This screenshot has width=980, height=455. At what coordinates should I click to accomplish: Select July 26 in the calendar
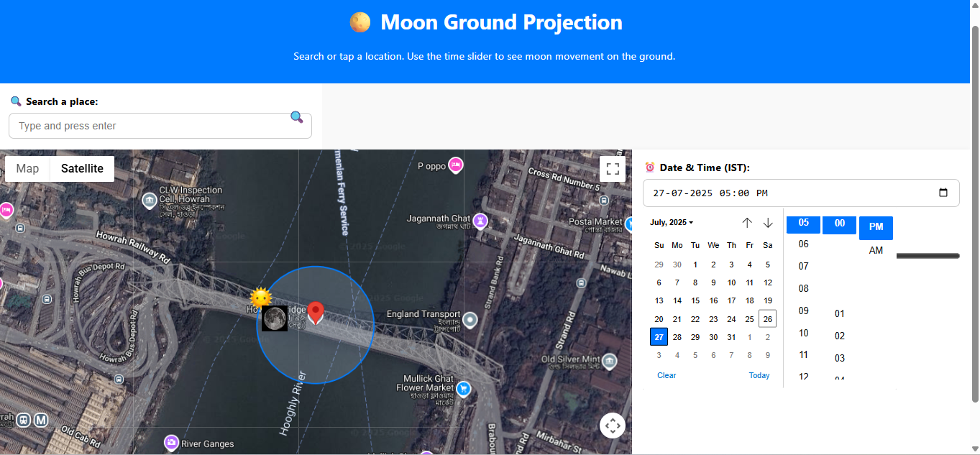pyautogui.click(x=767, y=318)
